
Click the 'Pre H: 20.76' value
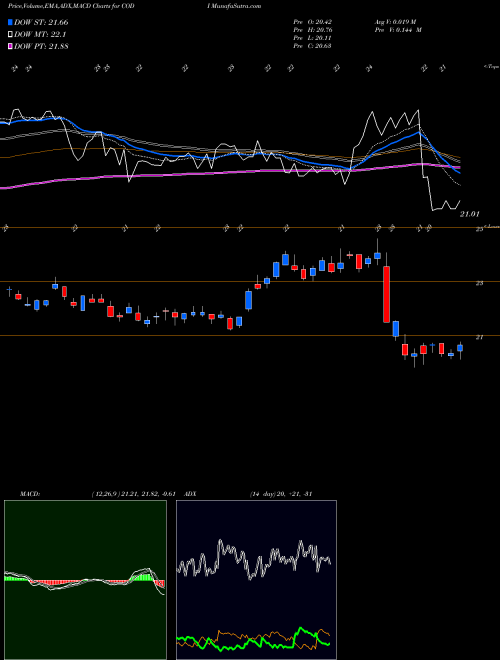tap(313, 30)
